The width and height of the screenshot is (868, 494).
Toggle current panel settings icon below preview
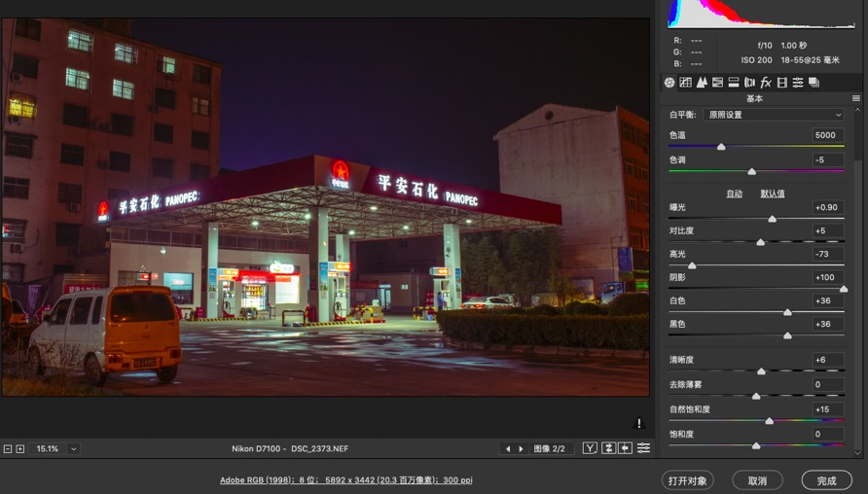643,448
